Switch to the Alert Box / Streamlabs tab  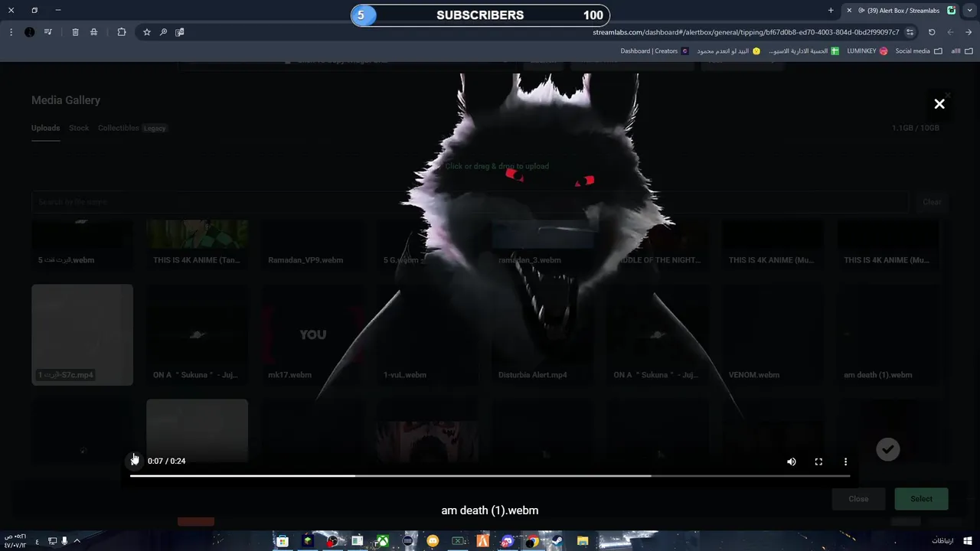click(x=899, y=11)
